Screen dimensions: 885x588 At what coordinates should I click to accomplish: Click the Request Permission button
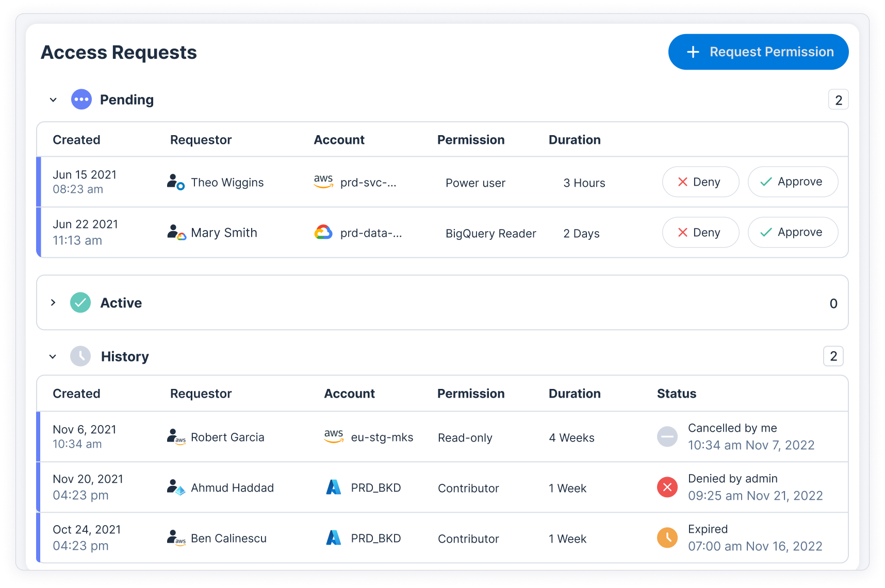point(758,52)
